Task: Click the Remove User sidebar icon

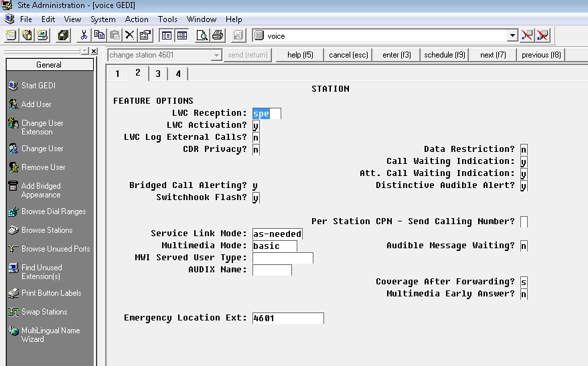Action: click(13, 167)
